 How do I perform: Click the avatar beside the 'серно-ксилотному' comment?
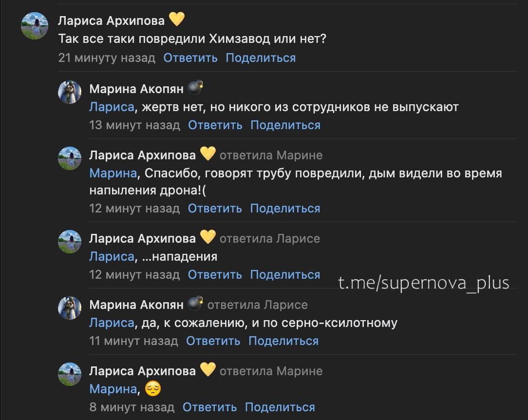(x=70, y=308)
